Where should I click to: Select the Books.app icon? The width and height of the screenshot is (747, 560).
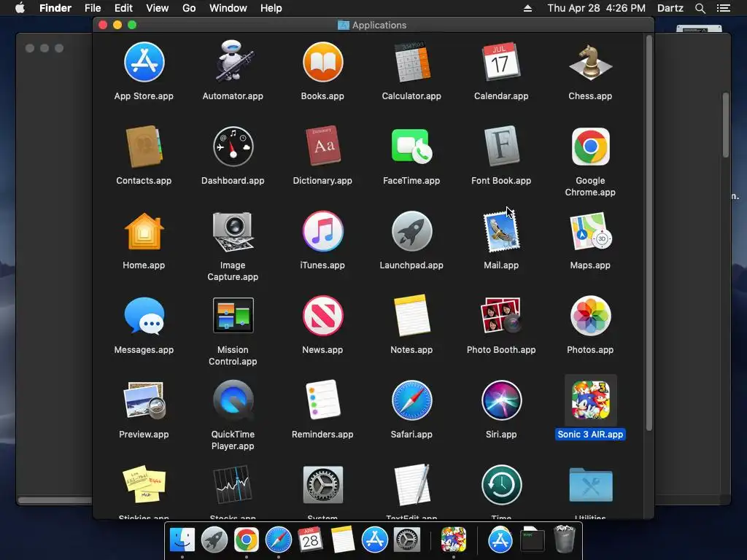click(322, 63)
